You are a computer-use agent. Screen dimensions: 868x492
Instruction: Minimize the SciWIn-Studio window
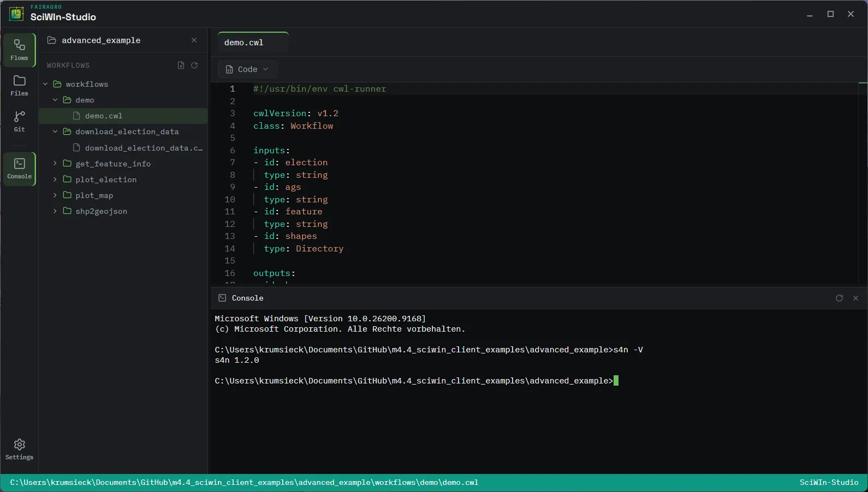810,14
